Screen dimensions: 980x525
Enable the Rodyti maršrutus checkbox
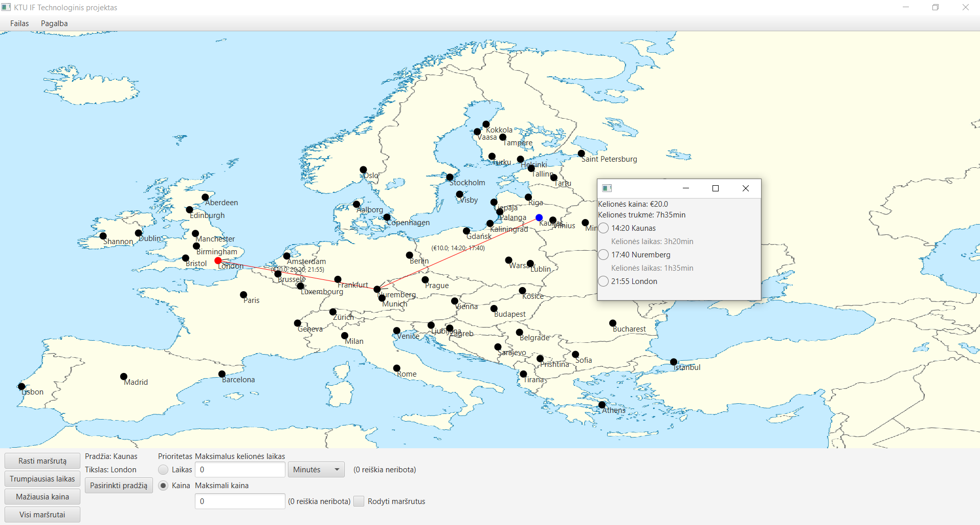point(359,501)
